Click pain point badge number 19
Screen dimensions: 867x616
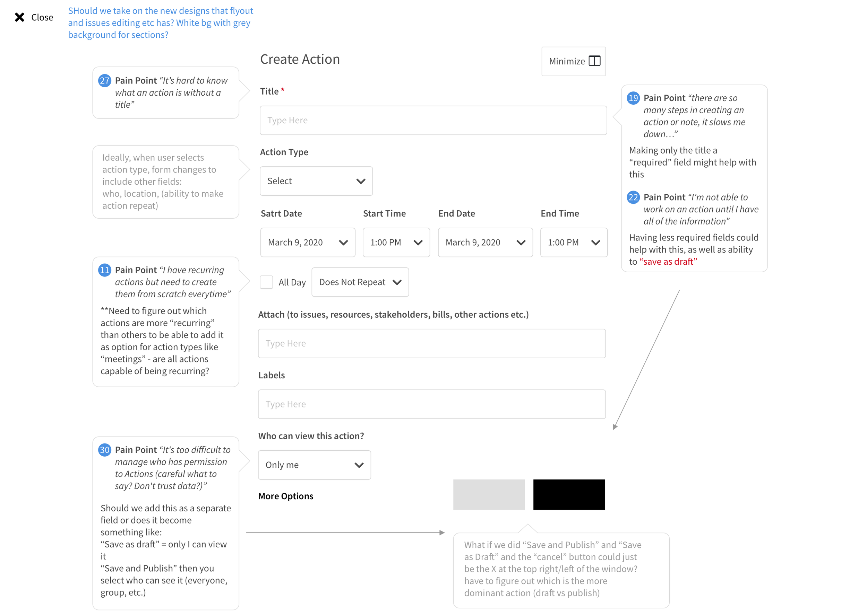pos(633,98)
